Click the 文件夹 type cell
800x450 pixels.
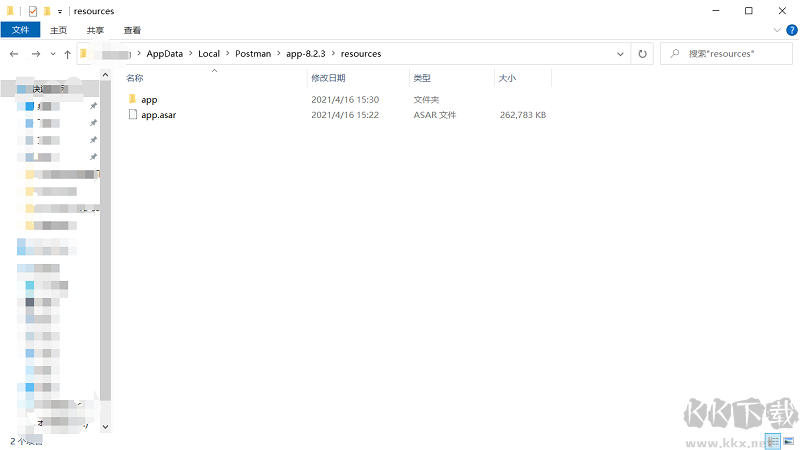tap(426, 99)
